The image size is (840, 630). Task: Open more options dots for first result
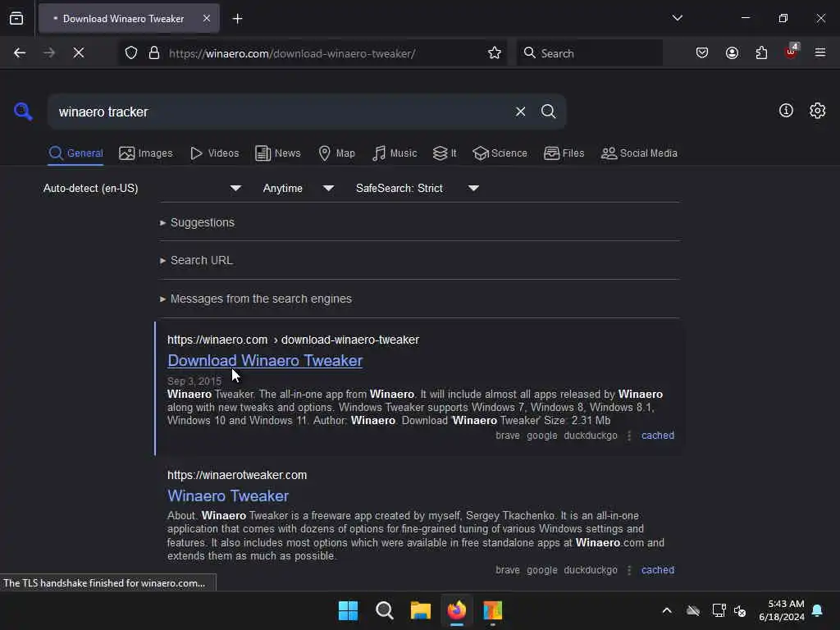629,436
